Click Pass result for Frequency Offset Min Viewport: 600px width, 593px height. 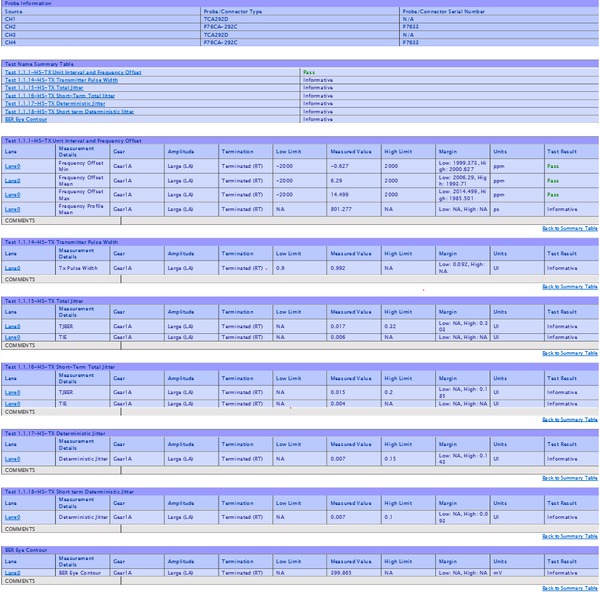coord(552,166)
